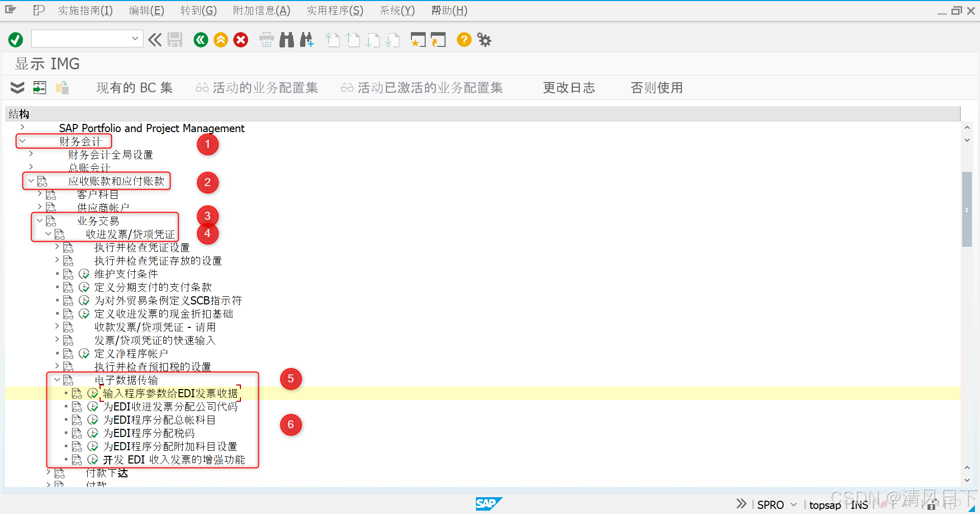Collapse the 应收账款和应付账款 node

(31, 181)
